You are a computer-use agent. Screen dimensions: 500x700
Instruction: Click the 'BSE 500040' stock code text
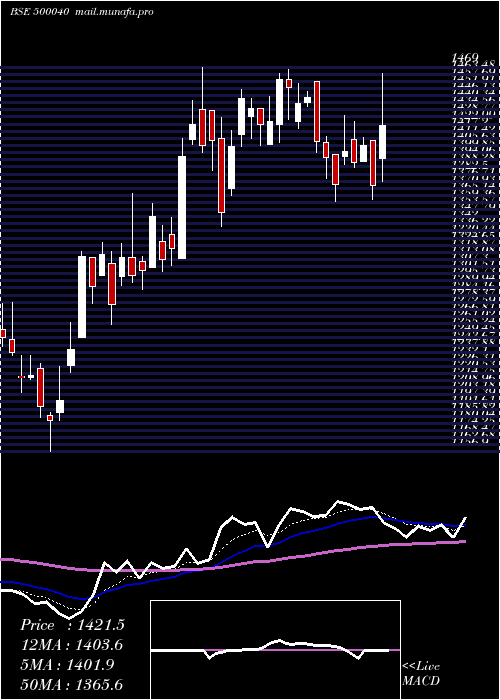coord(39,12)
